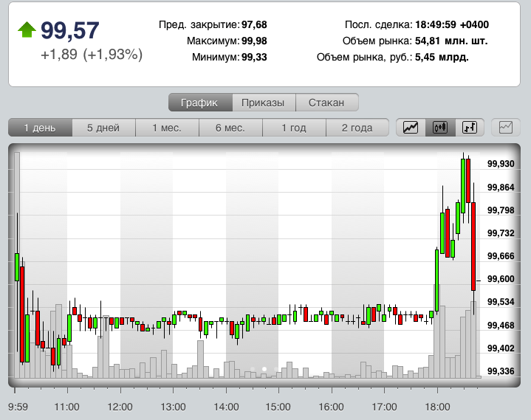
Task: Click the 18:00 time axis label
Action: point(437,407)
